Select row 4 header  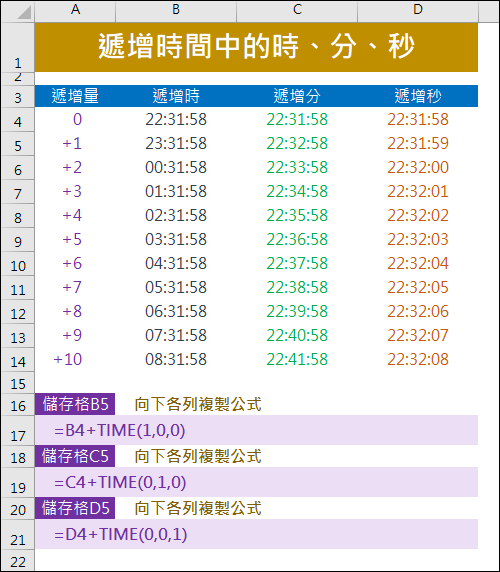pyautogui.click(x=18, y=120)
